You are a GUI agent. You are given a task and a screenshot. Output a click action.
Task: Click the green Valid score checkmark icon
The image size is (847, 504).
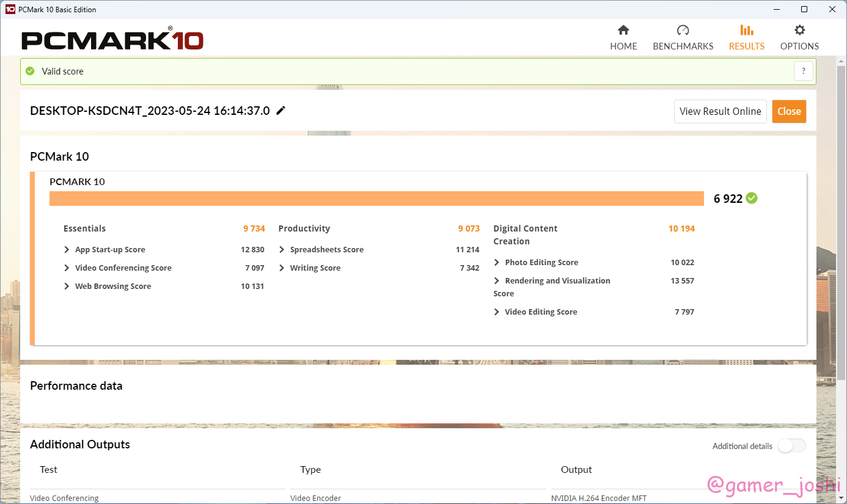(x=30, y=71)
